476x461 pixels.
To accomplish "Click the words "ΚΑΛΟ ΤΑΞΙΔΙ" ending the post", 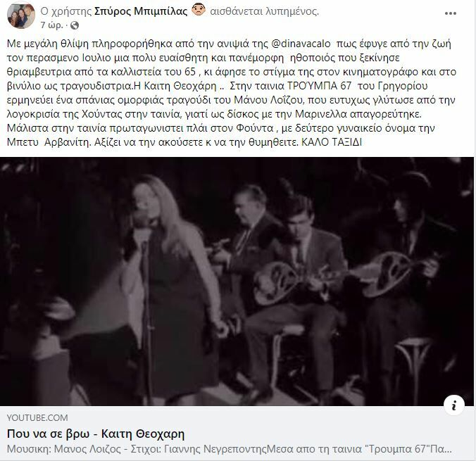I will click(332, 142).
